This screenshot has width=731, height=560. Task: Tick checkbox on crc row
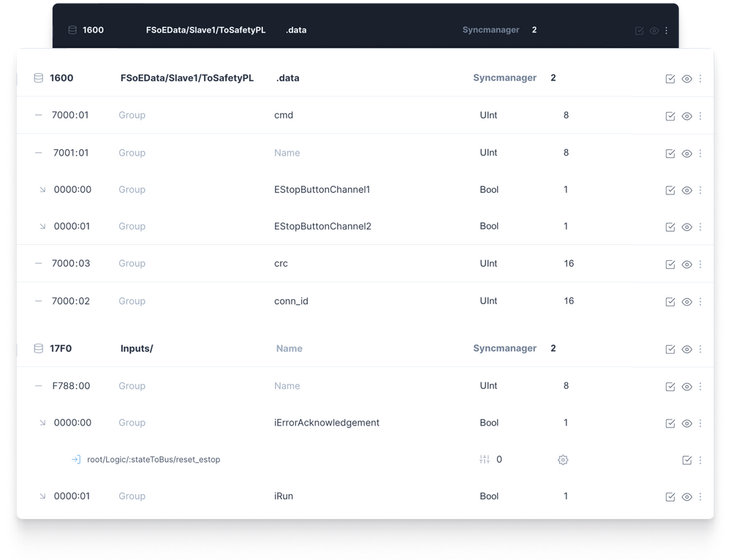click(x=670, y=265)
